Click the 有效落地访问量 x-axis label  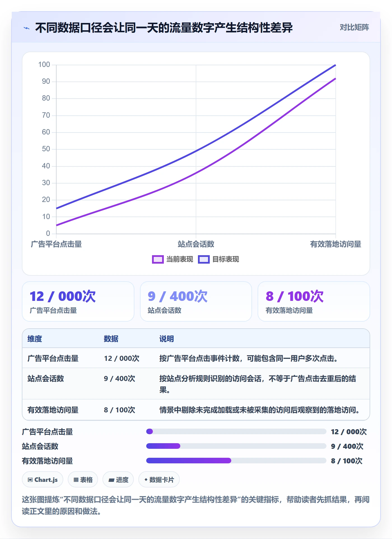[x=335, y=244]
